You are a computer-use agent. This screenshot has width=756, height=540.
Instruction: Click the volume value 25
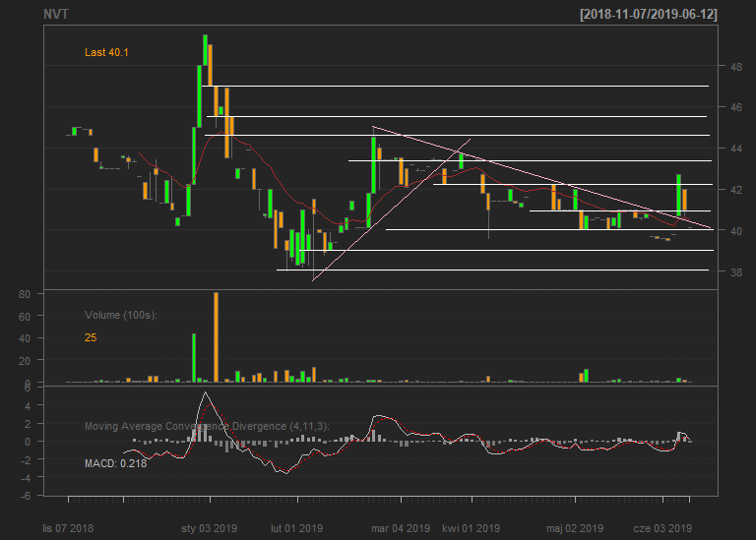tap(91, 337)
